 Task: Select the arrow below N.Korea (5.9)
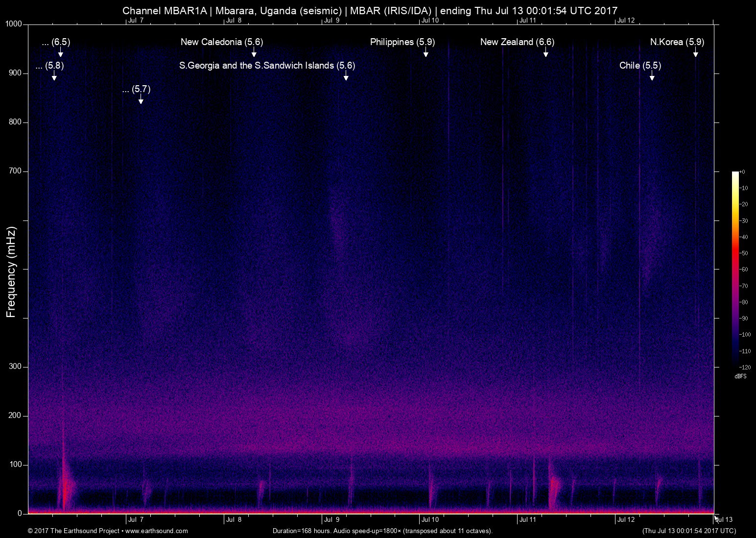pos(695,53)
